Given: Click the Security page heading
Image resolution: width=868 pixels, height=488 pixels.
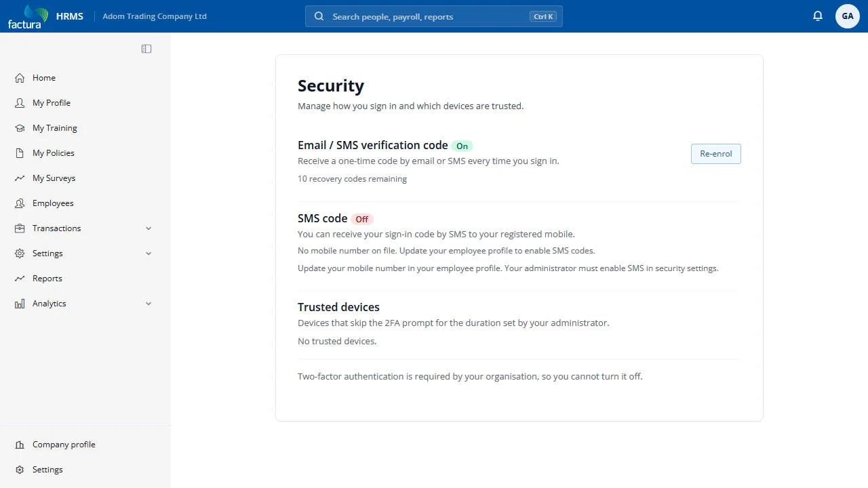Looking at the screenshot, I should pos(331,86).
